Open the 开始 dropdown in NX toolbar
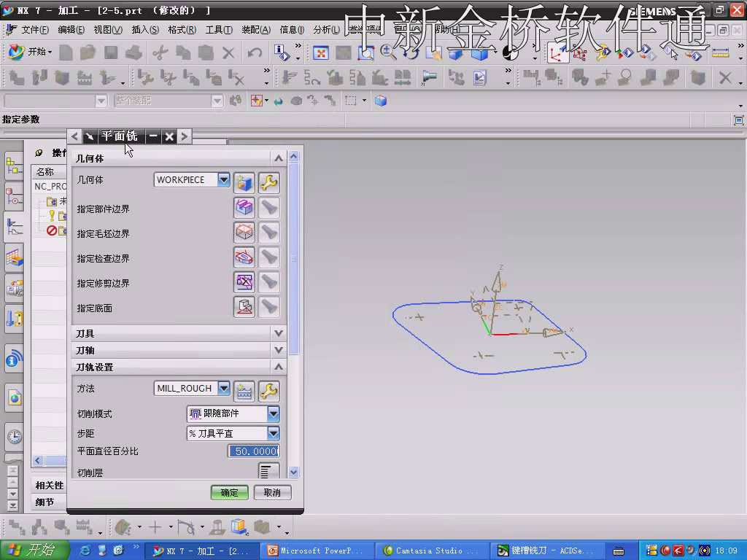 29,52
